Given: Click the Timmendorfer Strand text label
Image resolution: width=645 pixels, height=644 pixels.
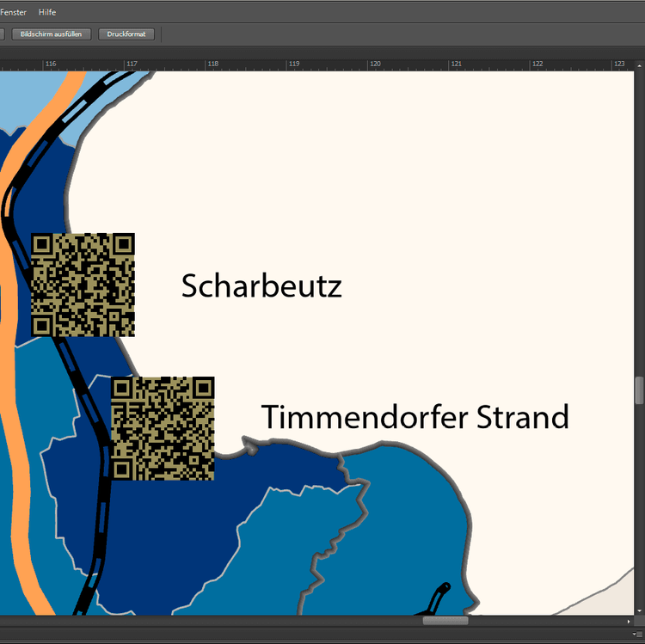Looking at the screenshot, I should 415,417.
